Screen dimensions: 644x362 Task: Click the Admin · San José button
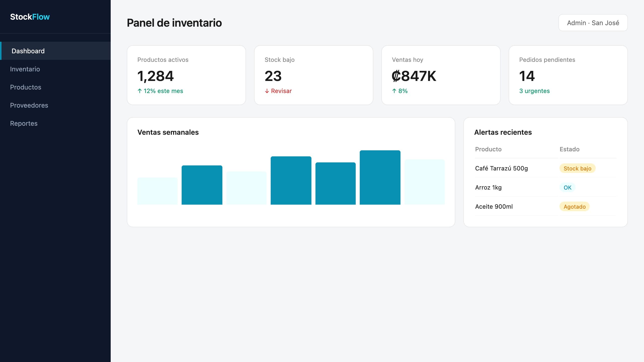(x=593, y=23)
